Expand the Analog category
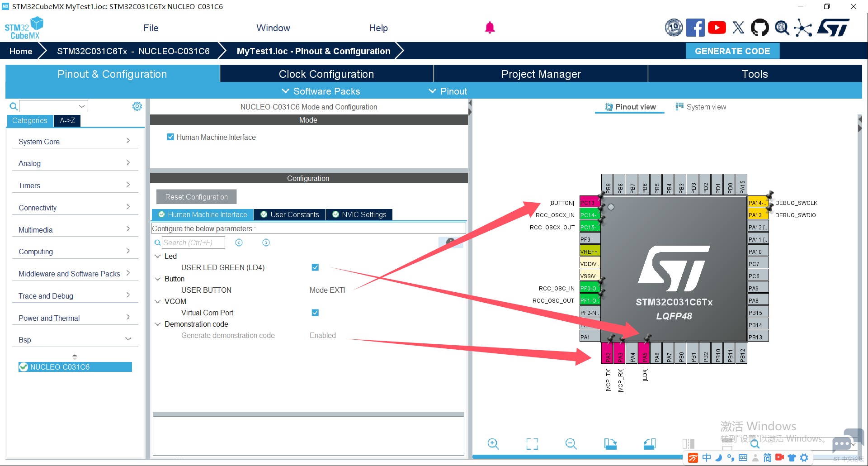 click(75, 163)
